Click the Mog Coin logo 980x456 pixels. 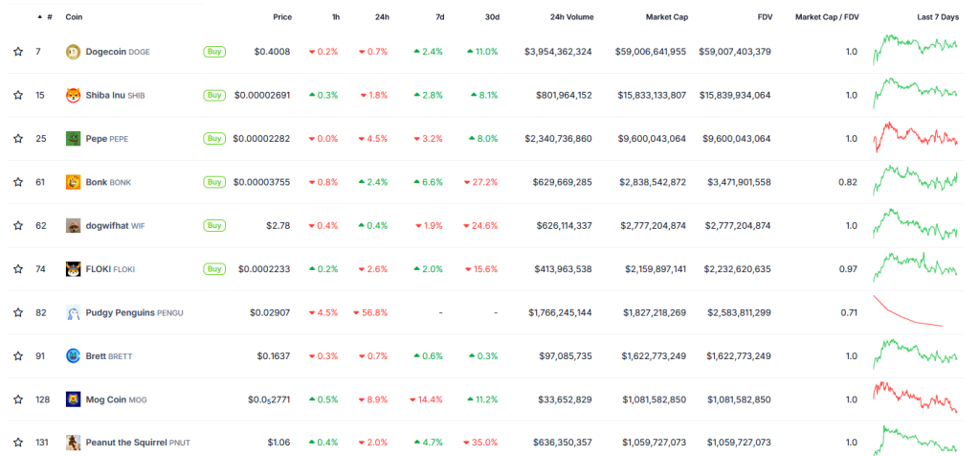pyautogui.click(x=73, y=399)
